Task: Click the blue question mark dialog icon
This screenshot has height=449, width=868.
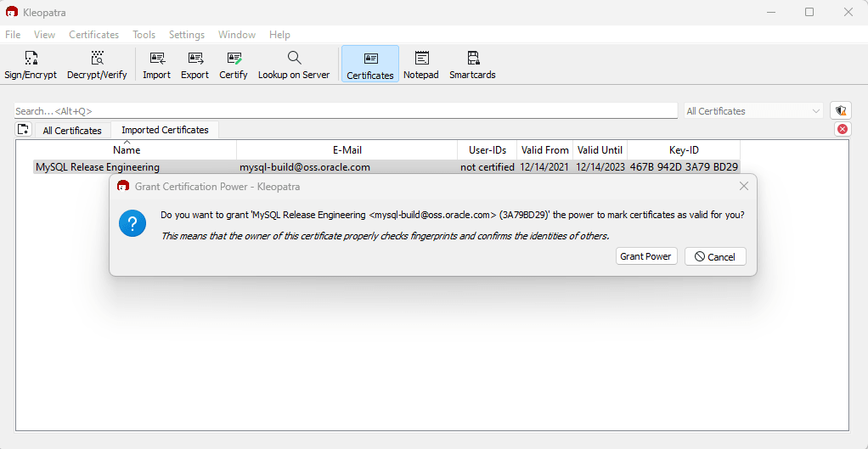Action: click(x=132, y=223)
